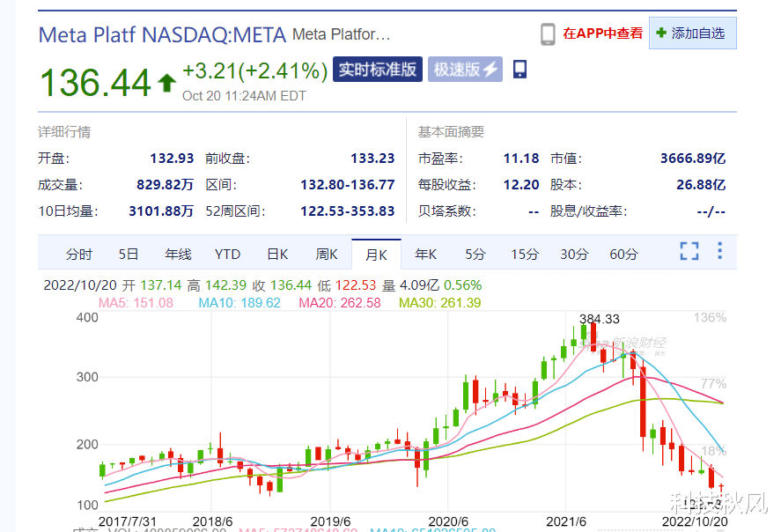Click the 基本面摘要 section heading

[452, 132]
